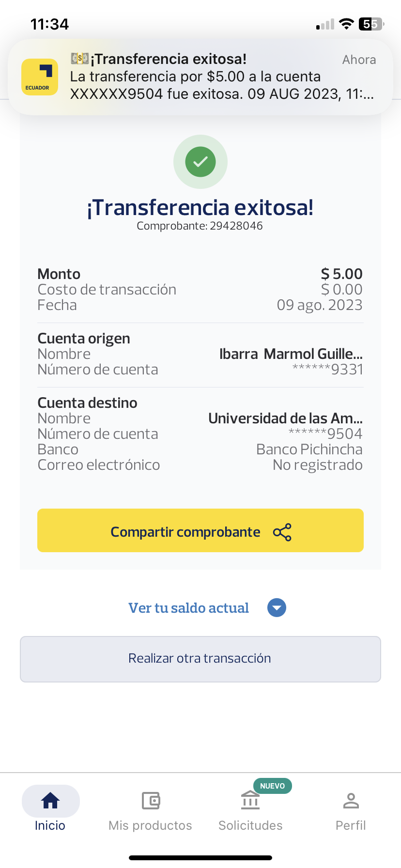Tap the green success checkmark icon
Screen dimensions: 401x868
pyautogui.click(x=200, y=162)
